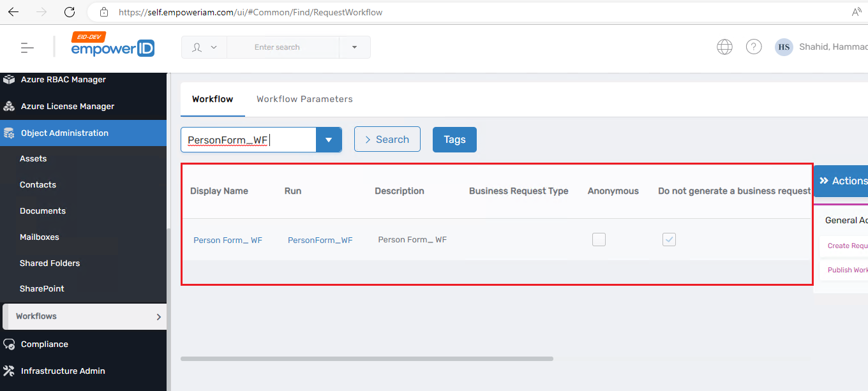The image size is (868, 391).
Task: Select Workflows in the sidebar
Action: coord(85,316)
